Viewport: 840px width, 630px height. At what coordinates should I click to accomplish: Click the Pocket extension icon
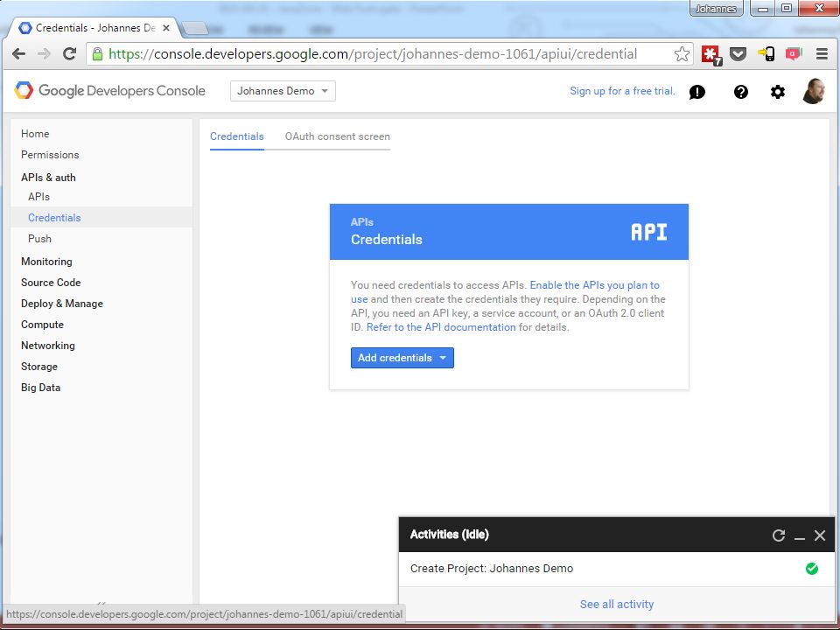click(738, 53)
